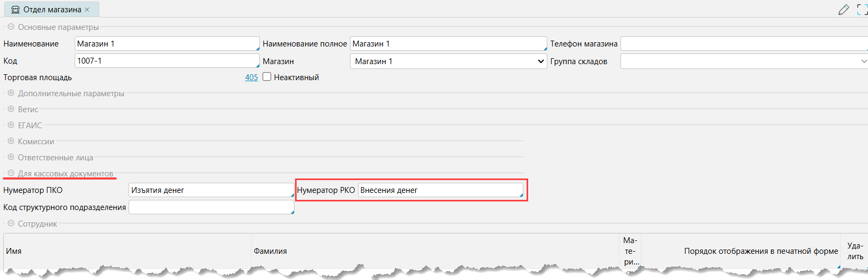Click the Нумератор РКО field

click(x=440, y=190)
